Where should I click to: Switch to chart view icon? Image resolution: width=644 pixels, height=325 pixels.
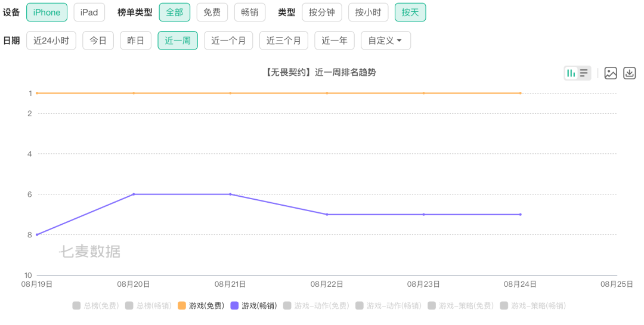pyautogui.click(x=571, y=73)
